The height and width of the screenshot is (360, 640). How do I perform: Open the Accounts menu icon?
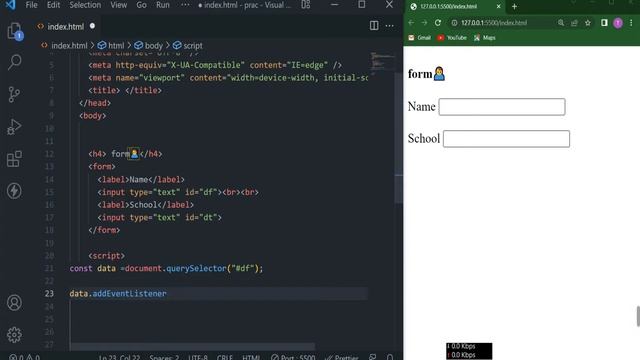(x=14, y=302)
